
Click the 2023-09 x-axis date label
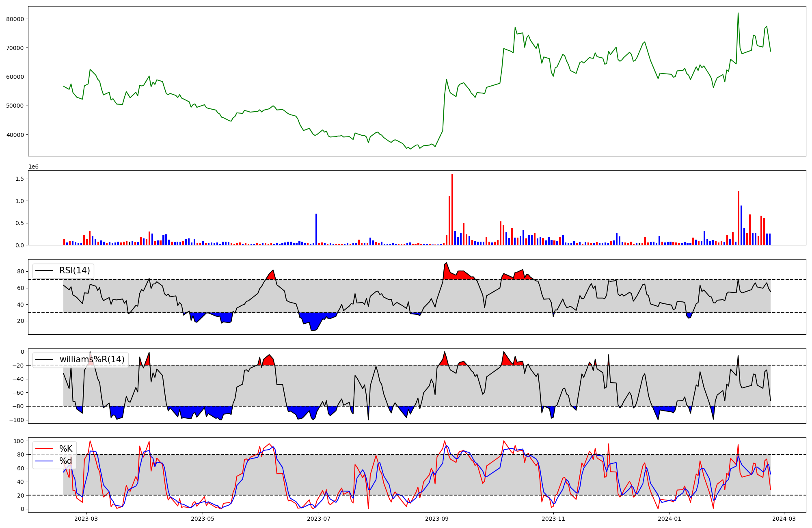pos(437,519)
